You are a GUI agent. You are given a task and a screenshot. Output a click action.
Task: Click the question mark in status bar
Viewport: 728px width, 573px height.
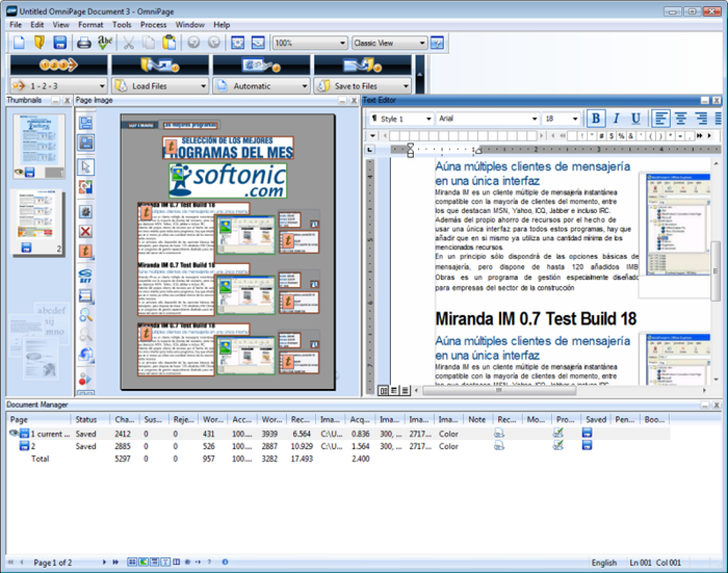pyautogui.click(x=209, y=562)
